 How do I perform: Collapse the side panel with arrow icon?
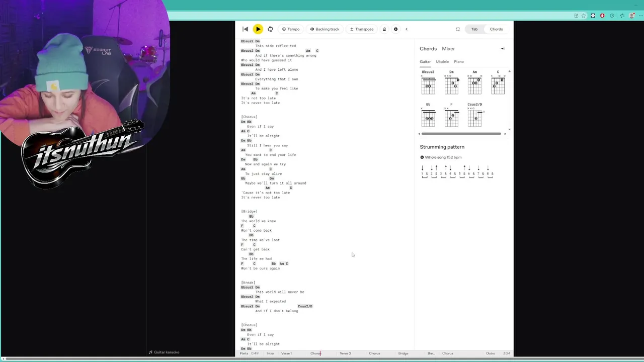click(502, 49)
